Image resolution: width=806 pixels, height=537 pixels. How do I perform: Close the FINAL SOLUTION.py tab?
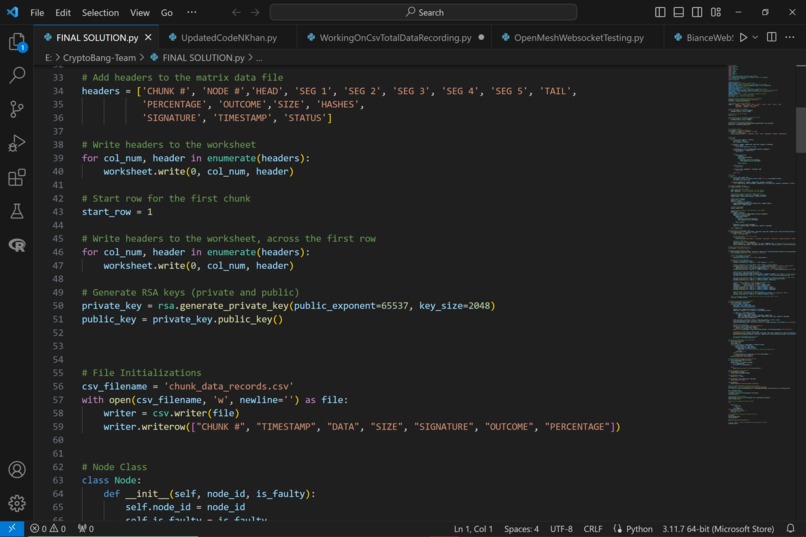pyautogui.click(x=148, y=38)
